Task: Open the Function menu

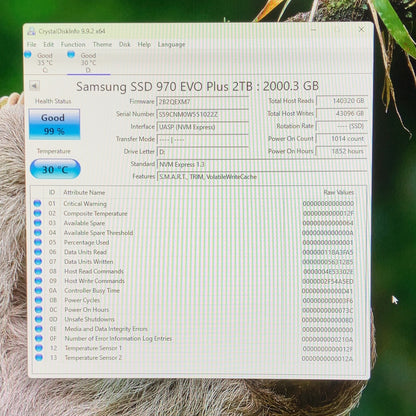Action: (73, 44)
